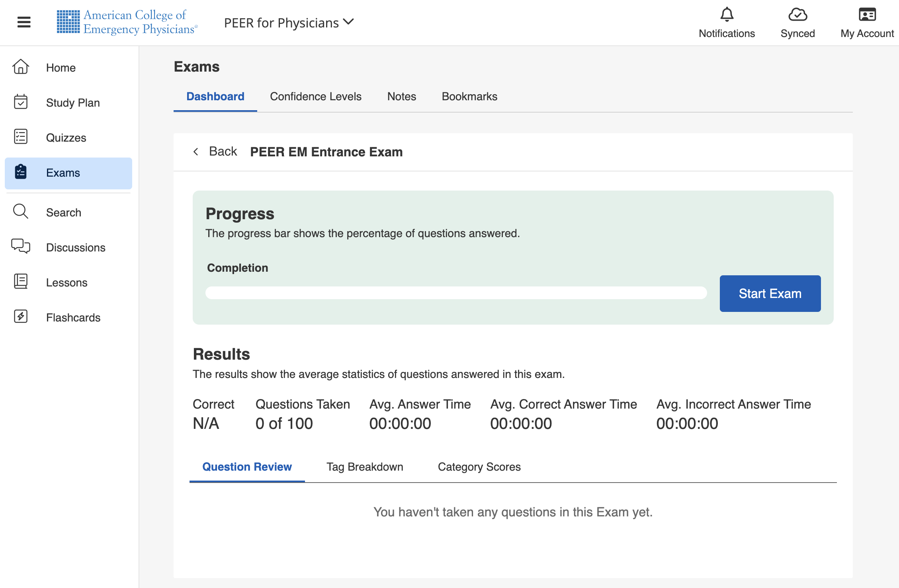The width and height of the screenshot is (899, 588).
Task: Switch to the Dashboard tab
Action: pos(215,97)
